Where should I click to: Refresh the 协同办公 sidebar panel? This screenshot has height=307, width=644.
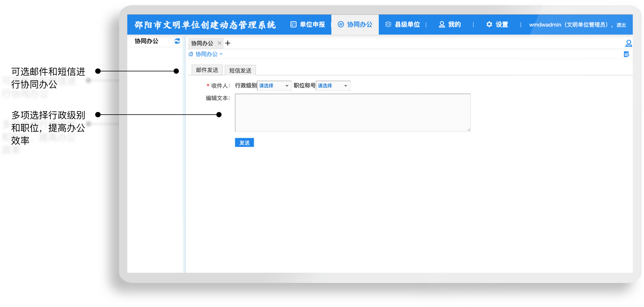coord(177,41)
